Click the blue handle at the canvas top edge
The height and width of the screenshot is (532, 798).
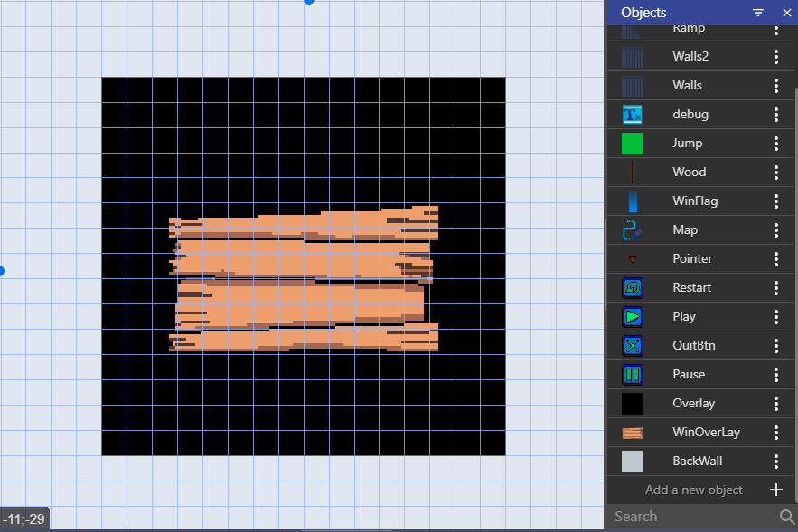pyautogui.click(x=309, y=2)
